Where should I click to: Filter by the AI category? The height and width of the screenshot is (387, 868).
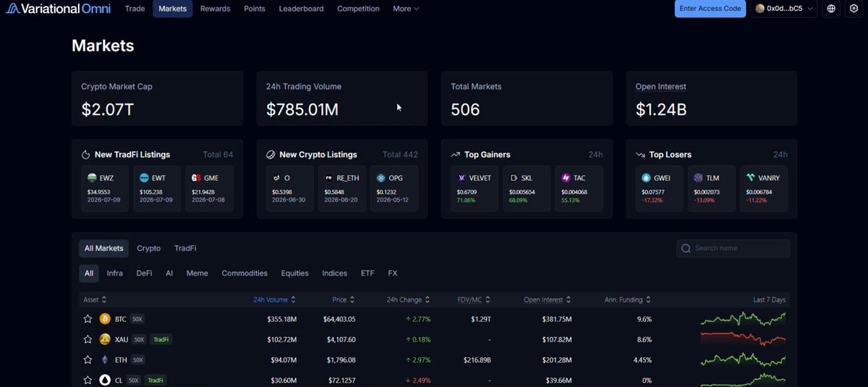(x=169, y=273)
